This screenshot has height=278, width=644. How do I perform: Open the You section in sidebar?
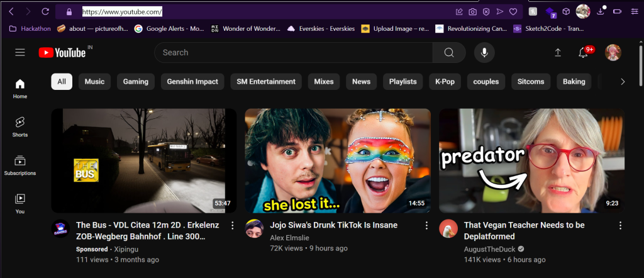point(20,203)
